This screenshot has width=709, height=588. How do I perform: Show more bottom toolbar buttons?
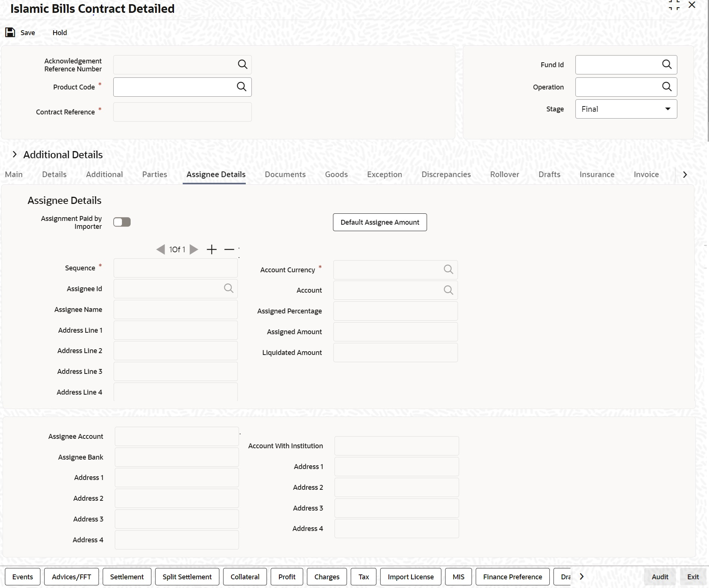[582, 577]
